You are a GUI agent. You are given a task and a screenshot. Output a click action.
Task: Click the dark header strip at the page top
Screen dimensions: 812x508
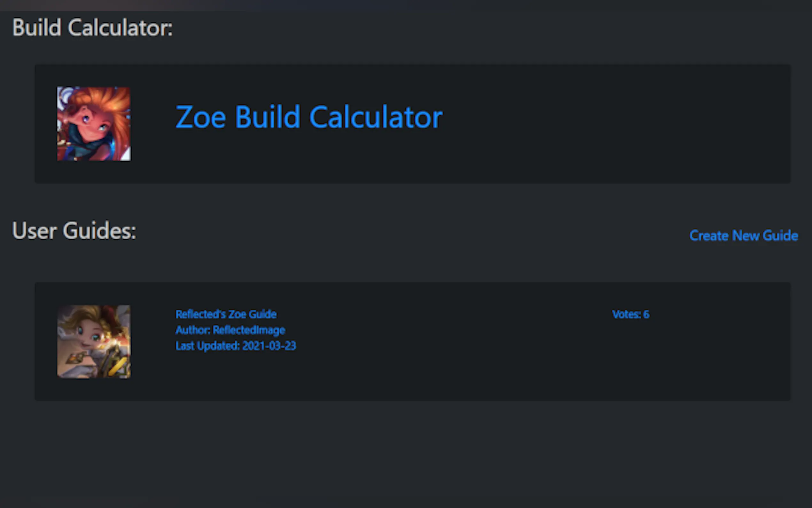[x=403, y=5]
